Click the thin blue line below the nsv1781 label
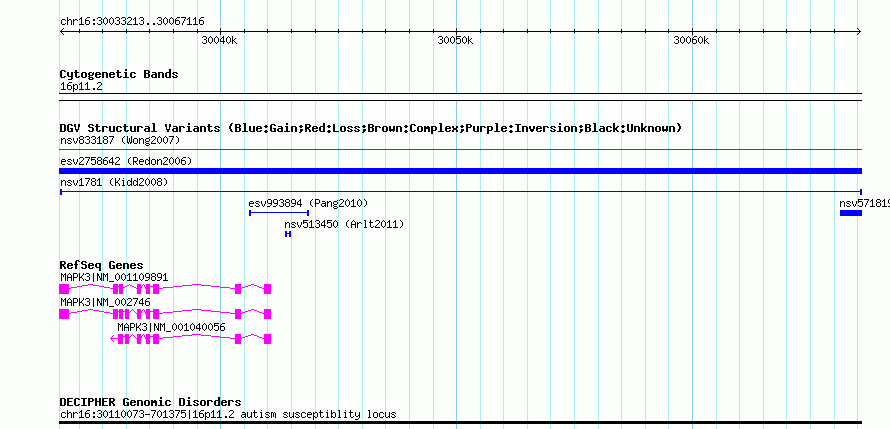Image resolution: width=890 pixels, height=429 pixels. pos(461,192)
